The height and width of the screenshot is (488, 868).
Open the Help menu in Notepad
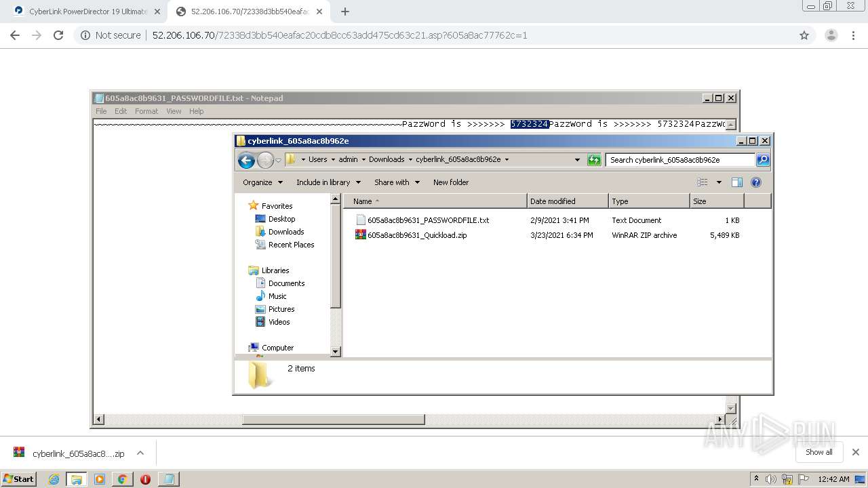tap(196, 111)
